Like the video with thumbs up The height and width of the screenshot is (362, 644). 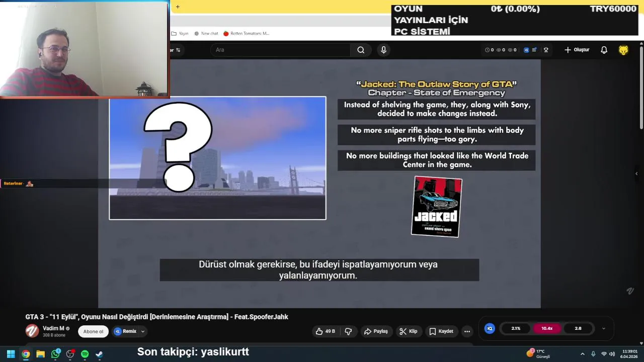[x=325, y=331]
